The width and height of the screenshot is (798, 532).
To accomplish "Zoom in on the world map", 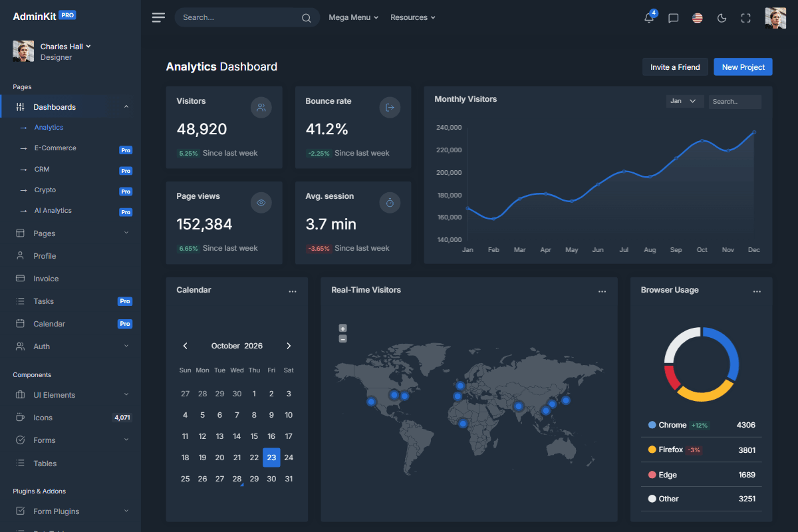I will pos(342,328).
